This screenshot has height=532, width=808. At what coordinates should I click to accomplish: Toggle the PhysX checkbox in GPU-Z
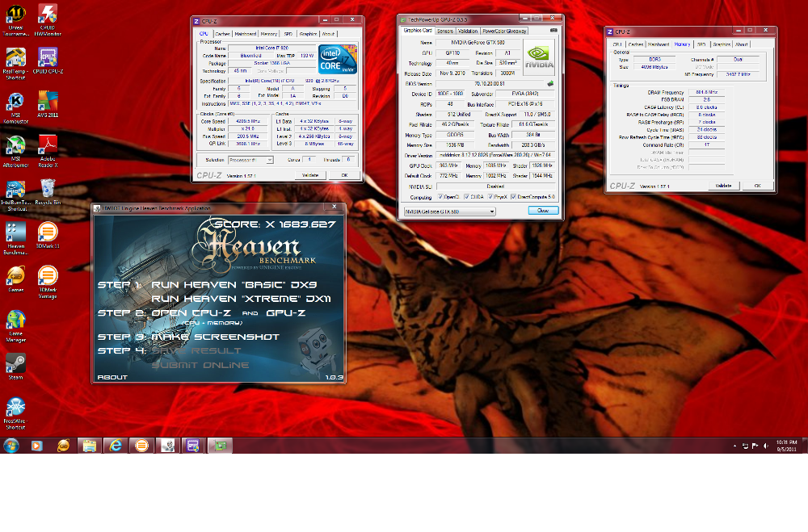pos(490,197)
